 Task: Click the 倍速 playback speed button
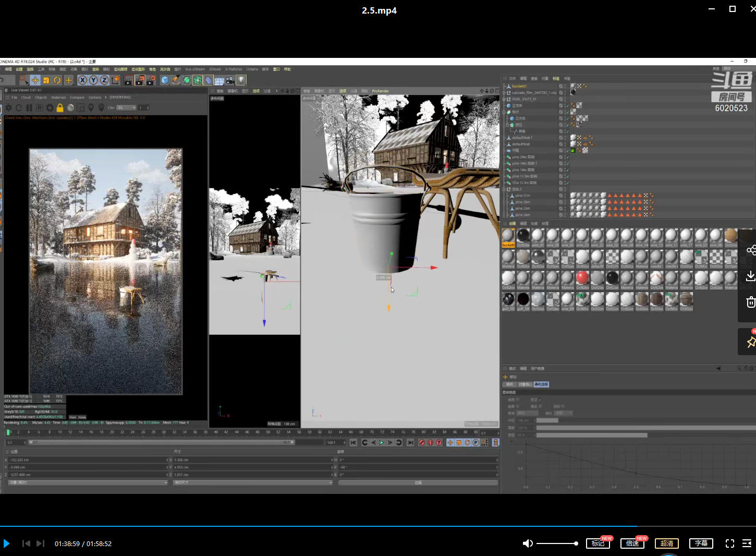632,543
